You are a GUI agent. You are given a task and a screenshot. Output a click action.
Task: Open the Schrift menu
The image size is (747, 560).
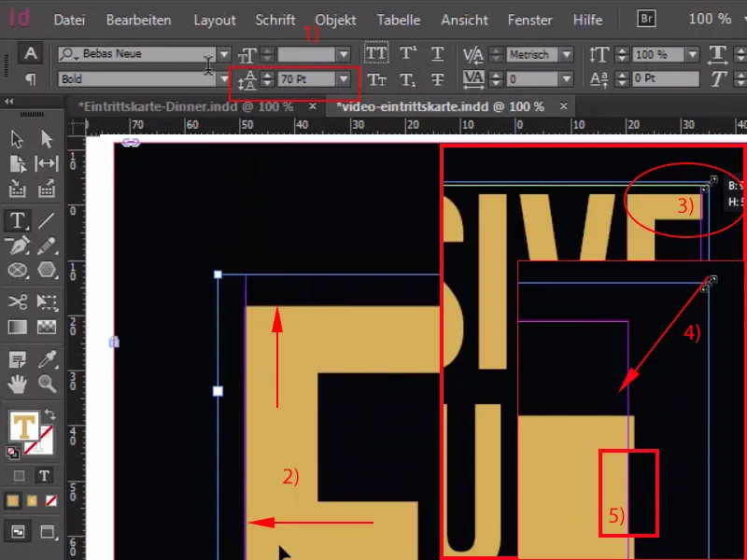tap(275, 20)
